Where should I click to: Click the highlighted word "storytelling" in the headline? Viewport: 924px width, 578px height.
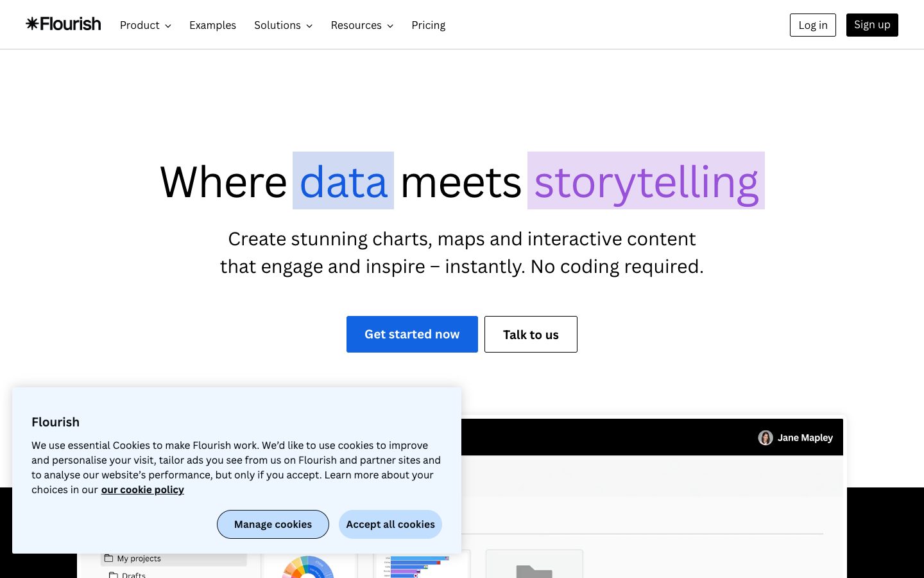tap(646, 180)
